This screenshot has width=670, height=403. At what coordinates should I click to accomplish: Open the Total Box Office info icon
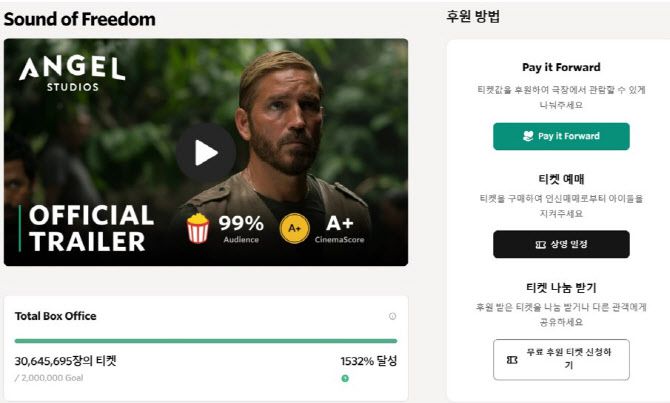(392, 316)
